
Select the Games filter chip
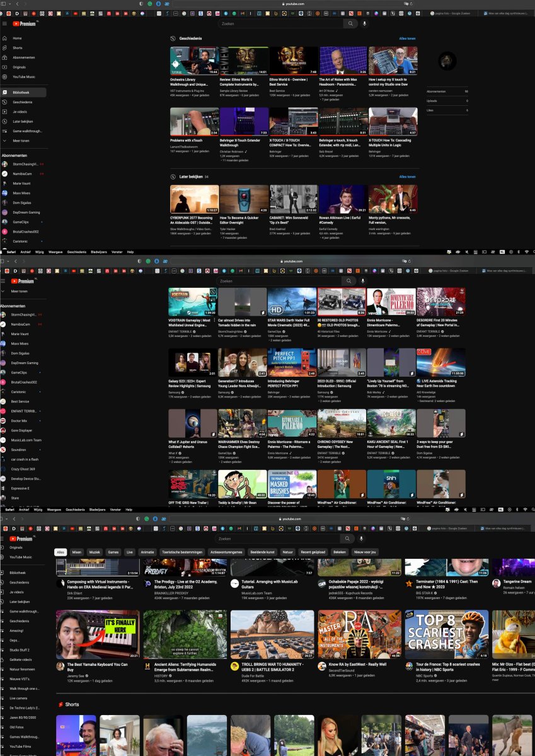[x=113, y=552]
